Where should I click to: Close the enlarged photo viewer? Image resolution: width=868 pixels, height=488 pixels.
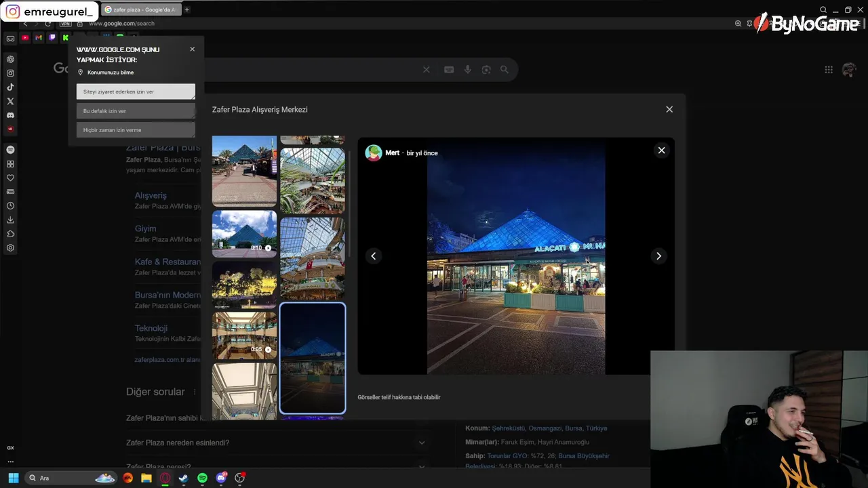(662, 150)
